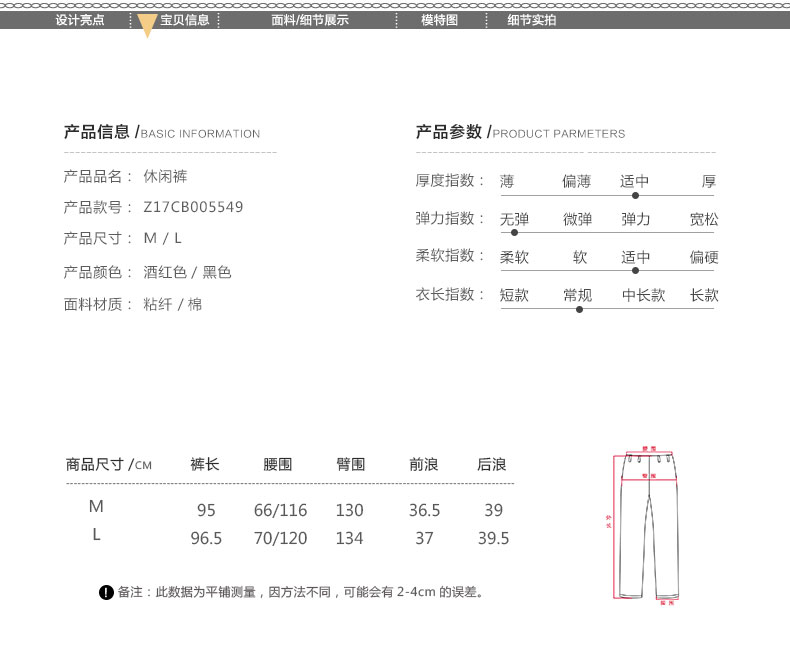
Task: Click the 裤长 column header
Action: 205,464
